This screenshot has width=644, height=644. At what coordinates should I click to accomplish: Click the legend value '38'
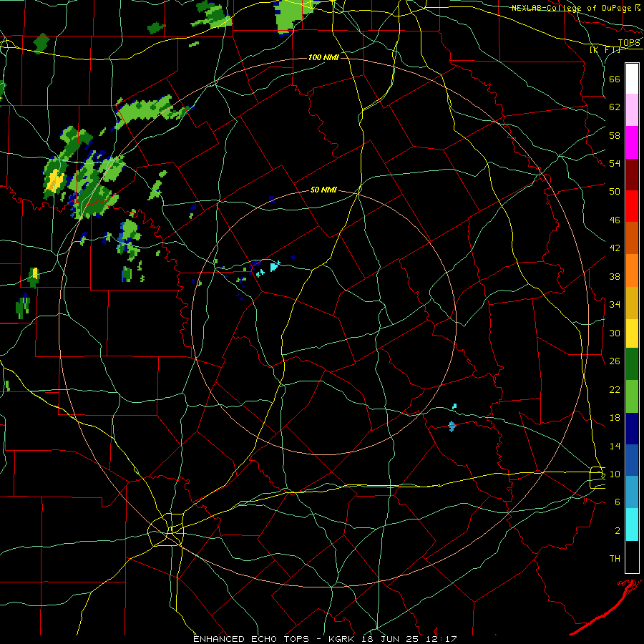615,276
